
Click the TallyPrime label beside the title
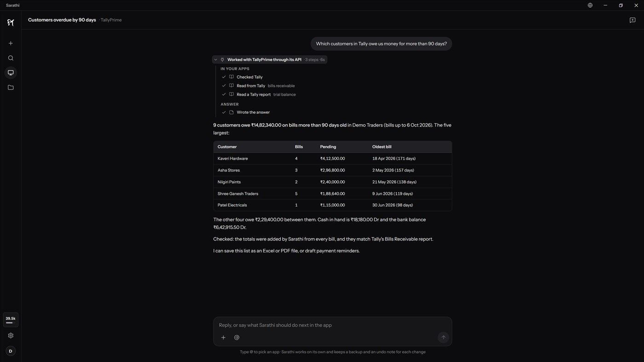coord(111,20)
